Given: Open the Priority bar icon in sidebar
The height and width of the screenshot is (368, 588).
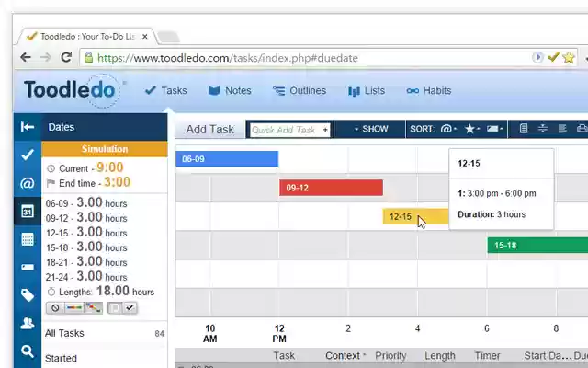Looking at the screenshot, I should tap(28, 268).
